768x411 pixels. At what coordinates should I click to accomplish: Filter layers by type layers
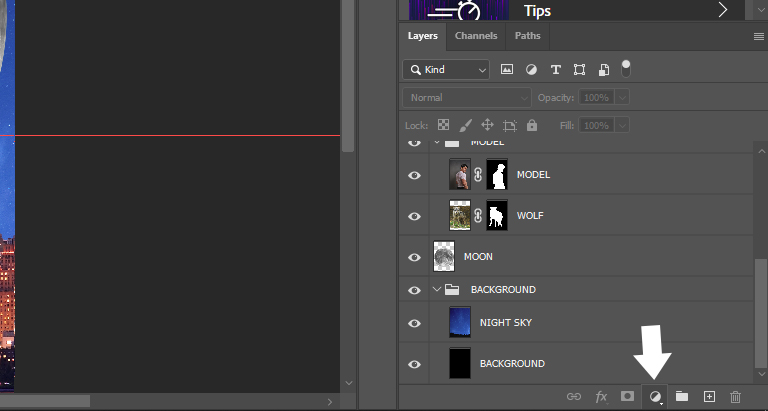tap(555, 70)
